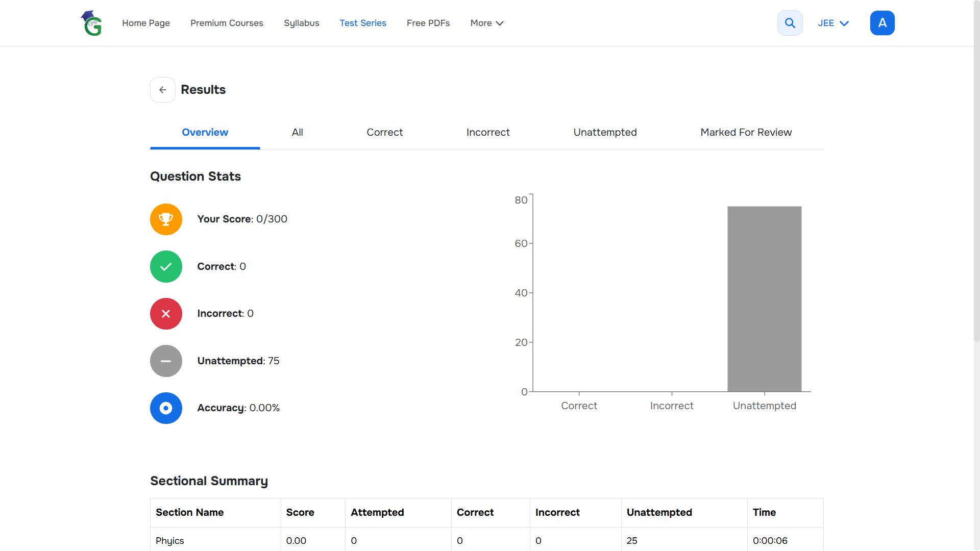Switch to the Marked For Review tab
Viewport: 980px width, 551px height.
point(746,132)
